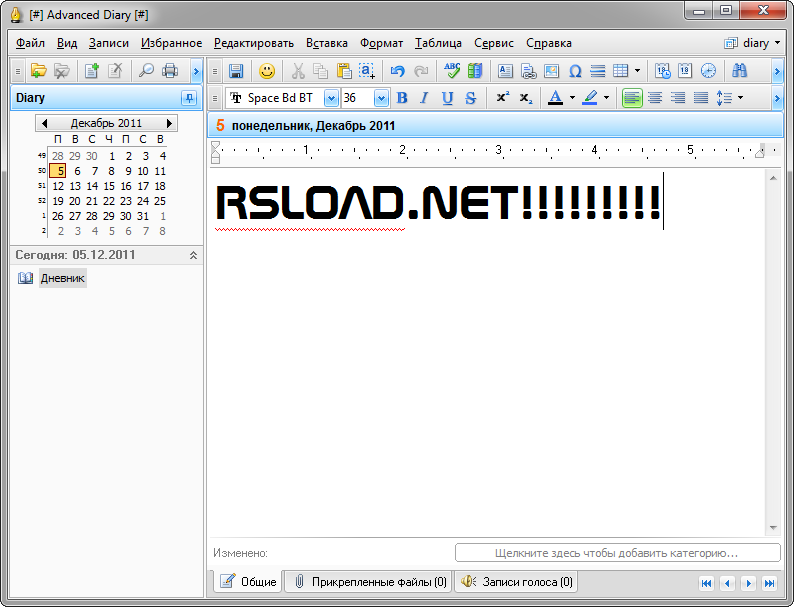
Task: Click the select all icon
Action: coord(367,71)
